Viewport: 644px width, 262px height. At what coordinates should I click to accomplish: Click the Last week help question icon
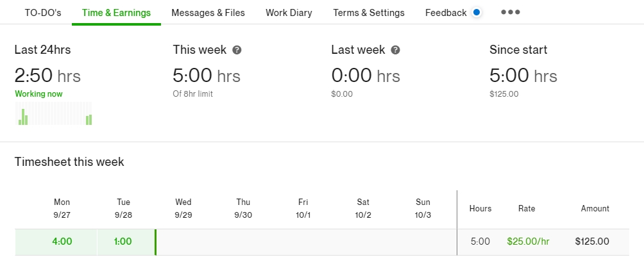tap(395, 50)
